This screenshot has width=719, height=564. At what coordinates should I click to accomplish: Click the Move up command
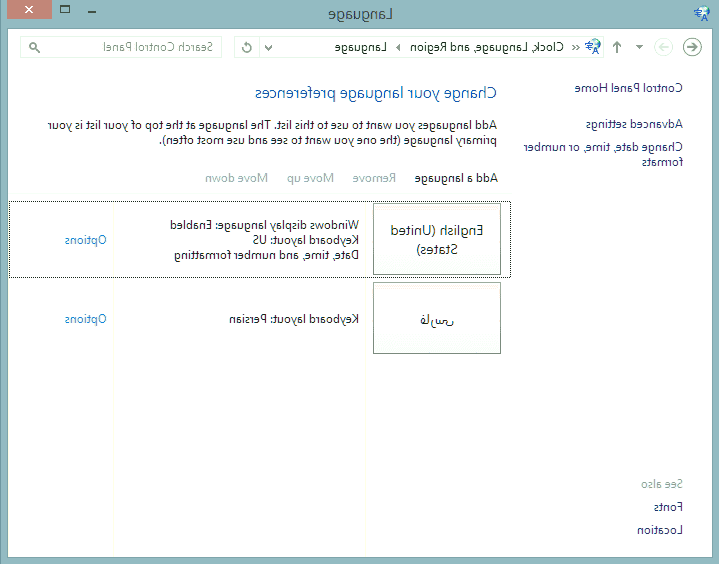point(310,178)
